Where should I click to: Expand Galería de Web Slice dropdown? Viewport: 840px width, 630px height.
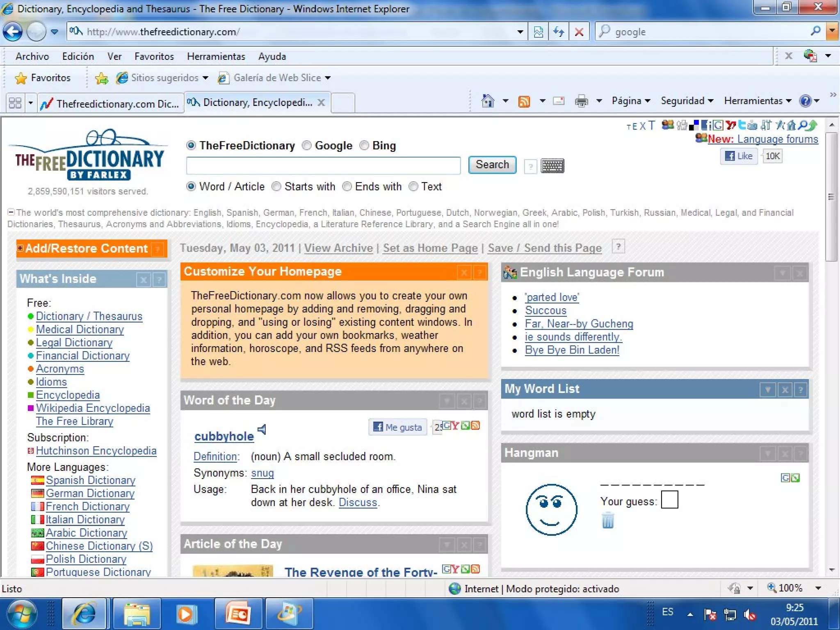(328, 78)
